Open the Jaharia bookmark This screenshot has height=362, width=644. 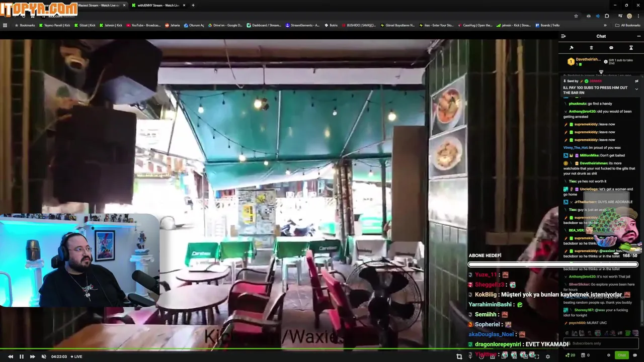pos(173,25)
